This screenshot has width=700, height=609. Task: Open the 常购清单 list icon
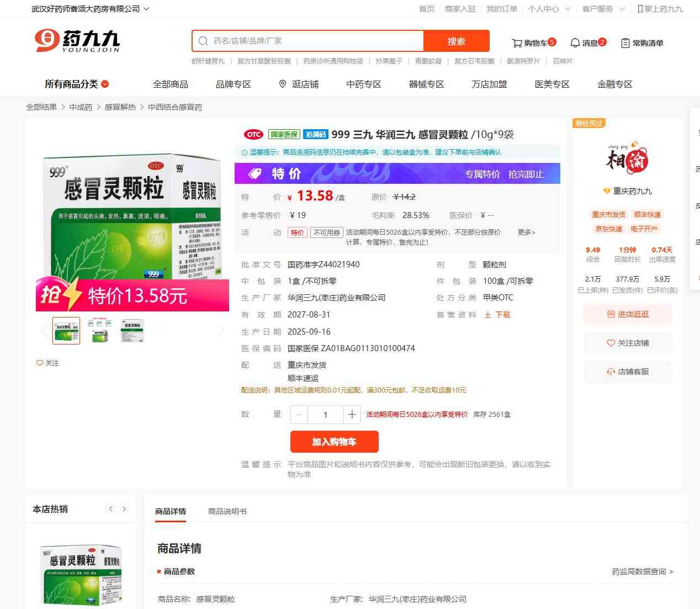pos(625,43)
